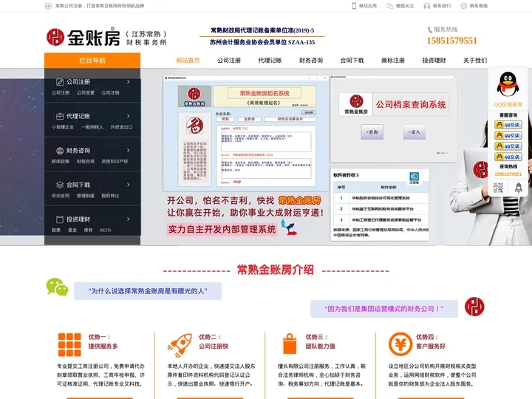The width and height of the screenshot is (532, 399).
Task: Click the 合同下载 layers icon in sidebar
Action: pyautogui.click(x=60, y=185)
